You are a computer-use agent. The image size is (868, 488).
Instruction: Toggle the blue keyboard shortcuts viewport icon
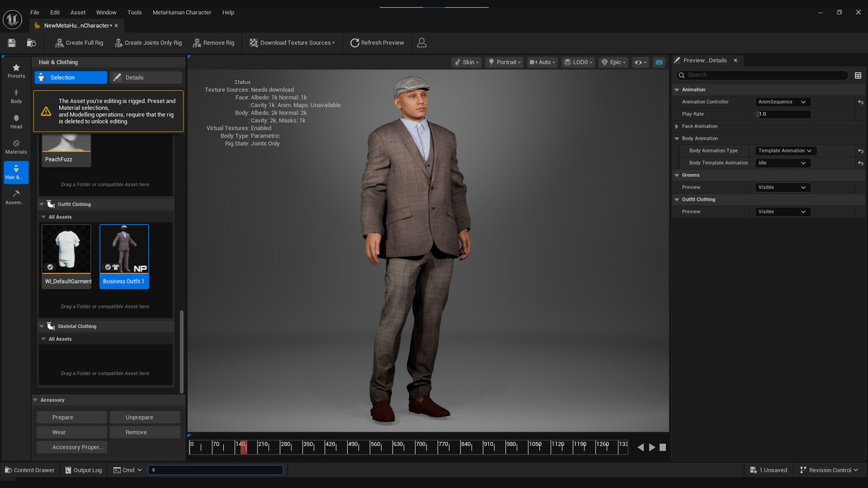point(659,62)
